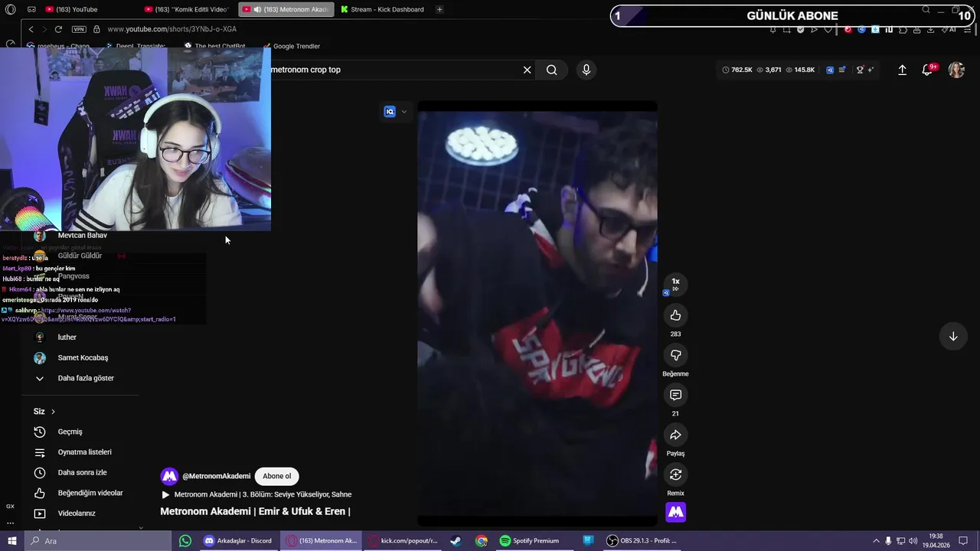The width and height of the screenshot is (980, 551).
Task: Click the browser snapshot camera icon
Action: coord(786,30)
